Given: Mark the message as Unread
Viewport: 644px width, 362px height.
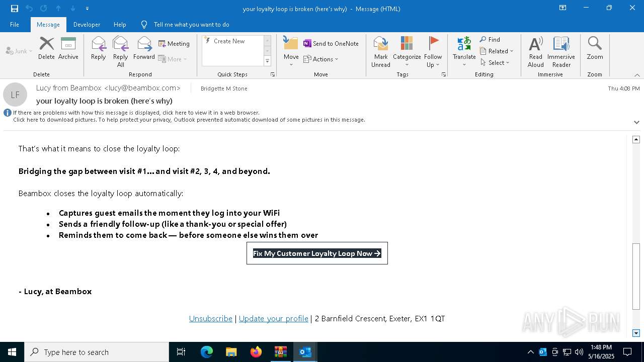Looking at the screenshot, I should tap(381, 52).
